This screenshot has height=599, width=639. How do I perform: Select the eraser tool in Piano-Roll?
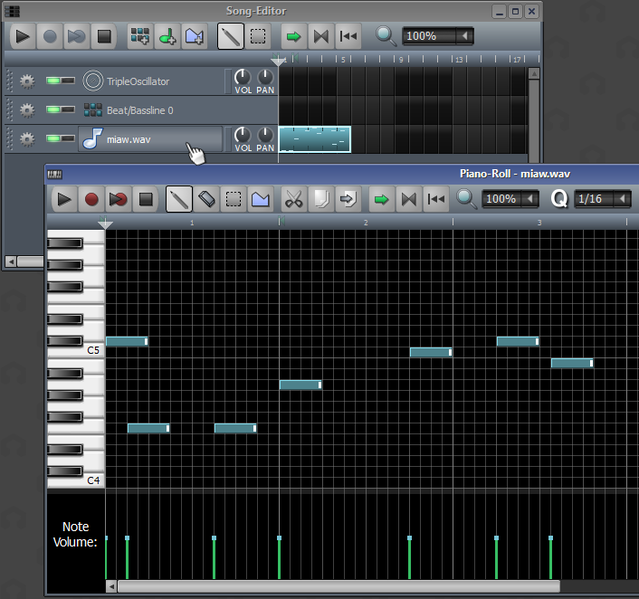(x=206, y=200)
